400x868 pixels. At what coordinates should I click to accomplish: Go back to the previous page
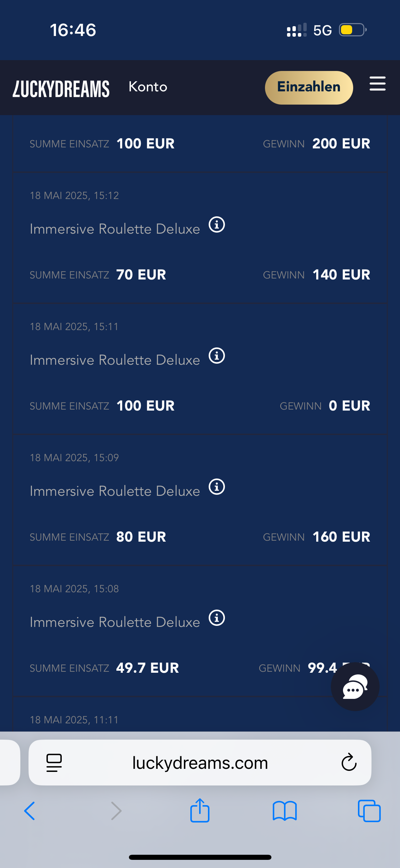(x=30, y=811)
